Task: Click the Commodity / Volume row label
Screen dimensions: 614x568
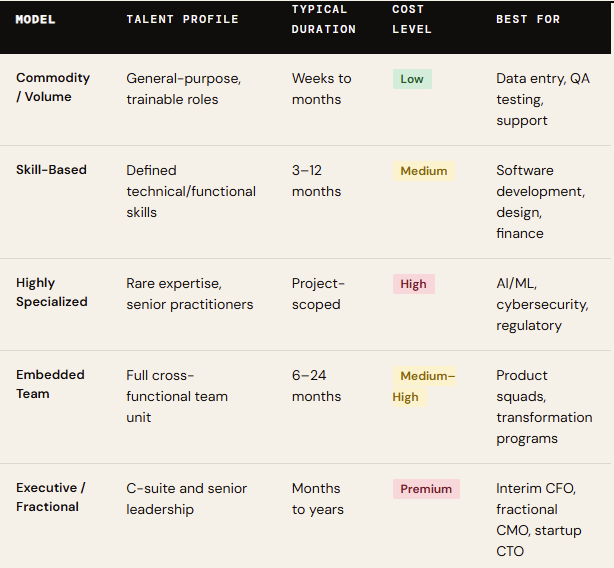Action: coord(53,87)
